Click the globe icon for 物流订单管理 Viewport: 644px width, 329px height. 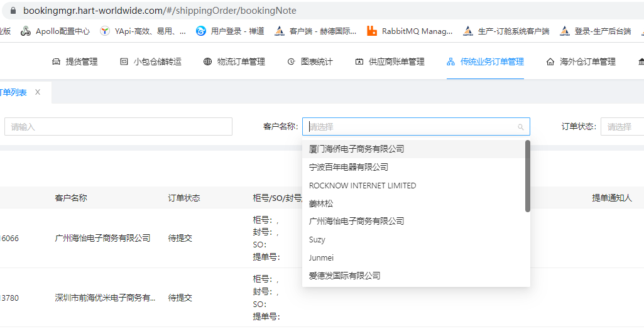coord(207,62)
